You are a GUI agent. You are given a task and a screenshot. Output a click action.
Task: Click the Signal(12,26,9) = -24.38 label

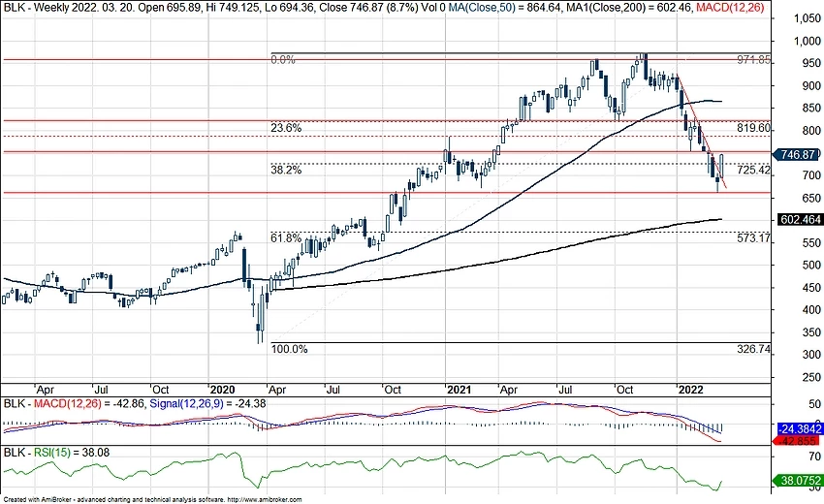point(207,403)
